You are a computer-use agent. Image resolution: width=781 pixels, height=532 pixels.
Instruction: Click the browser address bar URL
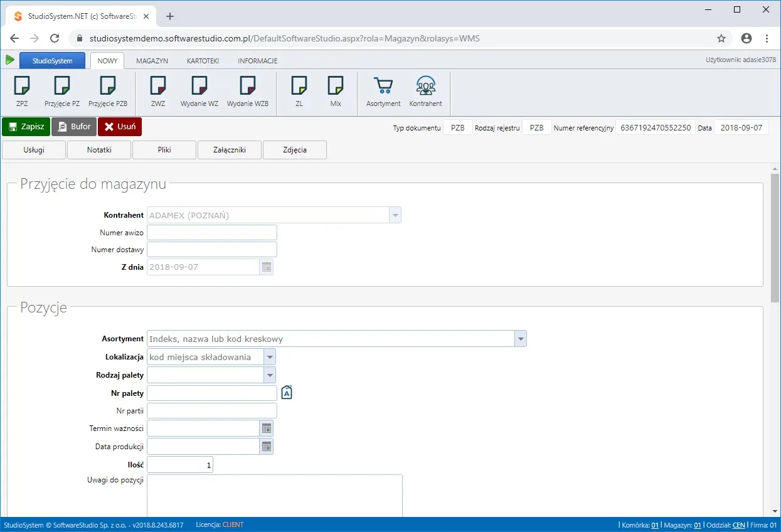pos(285,38)
